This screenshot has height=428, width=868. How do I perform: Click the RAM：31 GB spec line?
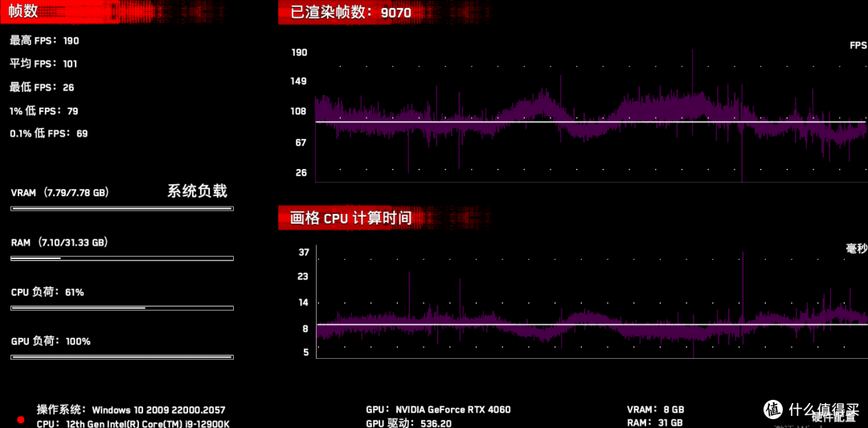pos(656,424)
